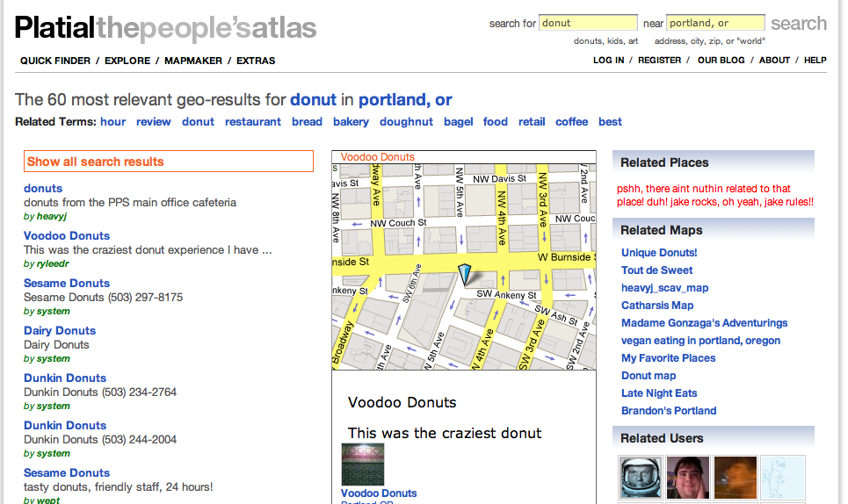This screenshot has width=848, height=504.
Task: Open the HELP page
Action: pyautogui.click(x=815, y=61)
